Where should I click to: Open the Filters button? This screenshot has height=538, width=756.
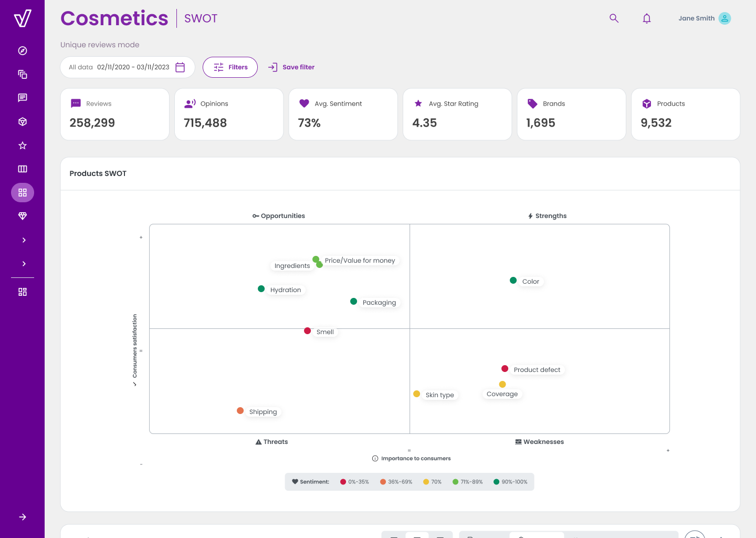(230, 67)
